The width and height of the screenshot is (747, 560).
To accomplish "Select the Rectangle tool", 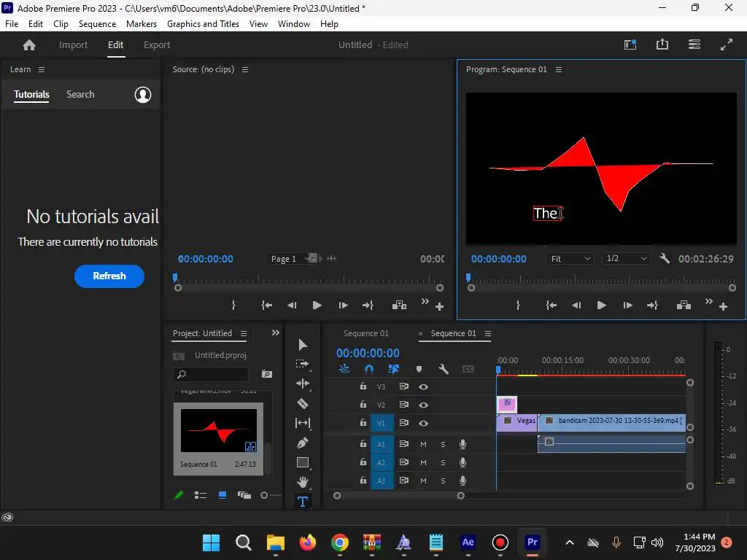I will click(x=303, y=462).
